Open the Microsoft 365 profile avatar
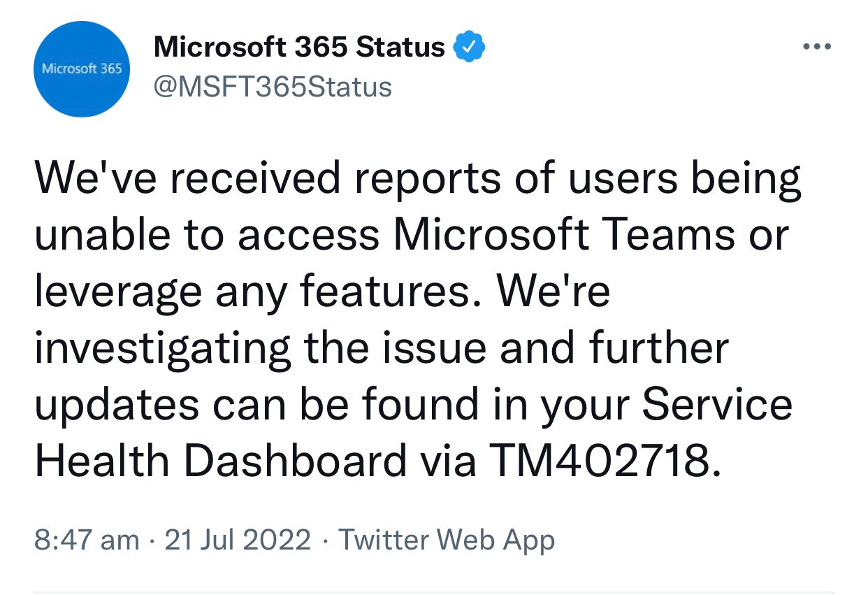This screenshot has width=868, height=595. [x=82, y=69]
